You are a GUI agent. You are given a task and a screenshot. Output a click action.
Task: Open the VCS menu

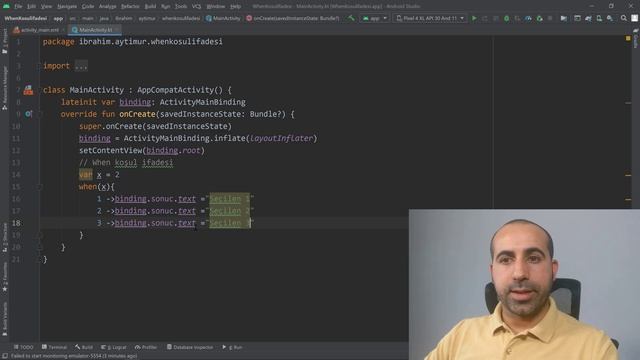(x=196, y=7)
